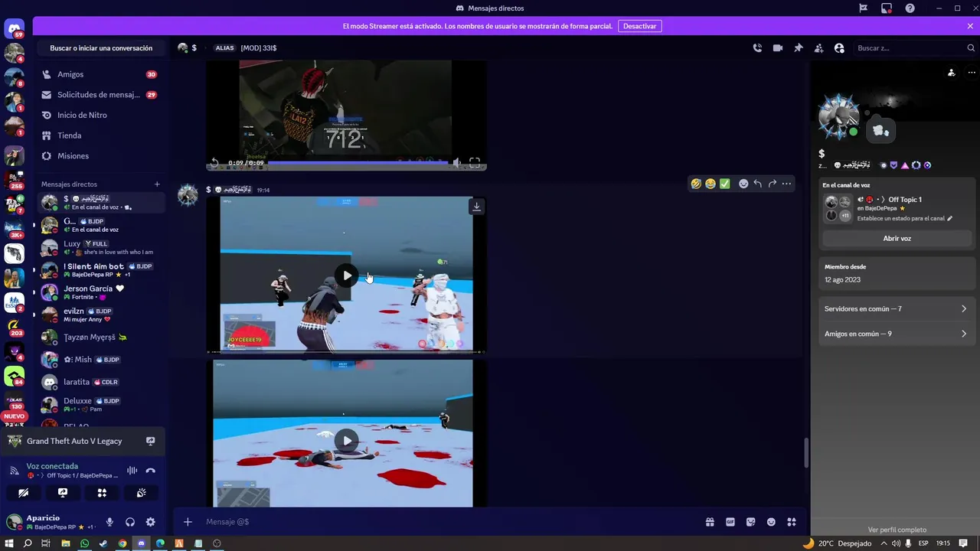Screen dimensions: 980x551
Task: Start an activity in voice panel
Action: click(102, 493)
